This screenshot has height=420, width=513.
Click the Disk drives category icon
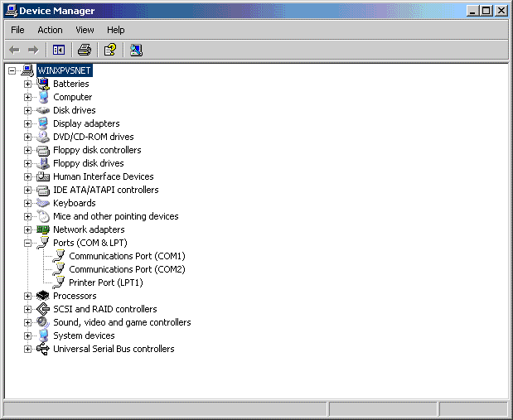43,110
